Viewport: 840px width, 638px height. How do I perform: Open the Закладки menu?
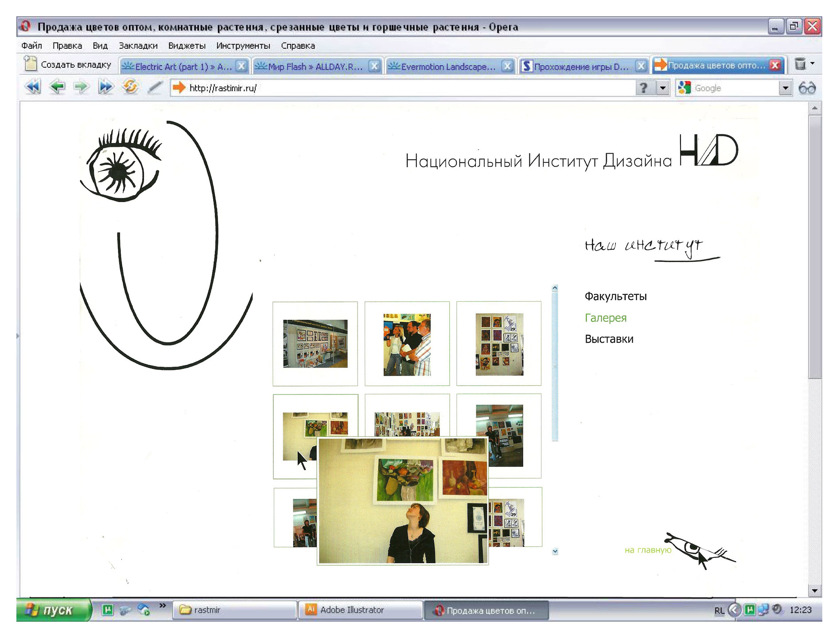pyautogui.click(x=138, y=46)
